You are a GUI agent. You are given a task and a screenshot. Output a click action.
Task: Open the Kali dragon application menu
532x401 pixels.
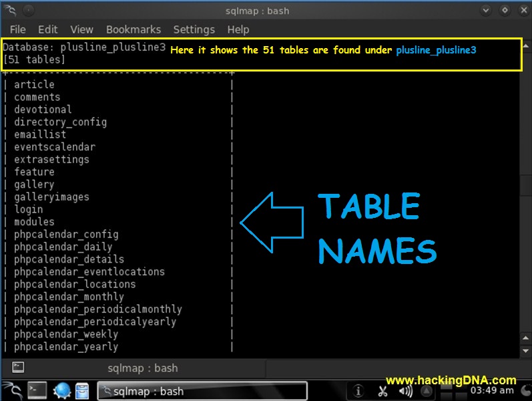(13, 391)
